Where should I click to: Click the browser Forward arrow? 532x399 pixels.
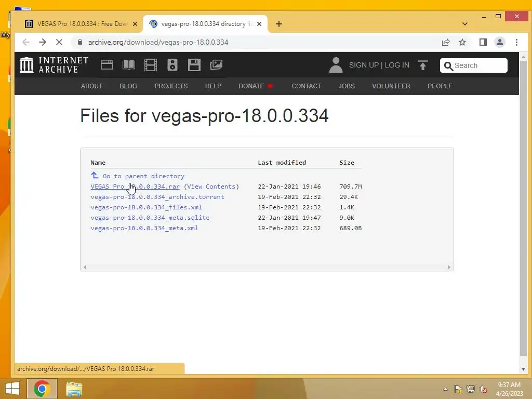(43, 42)
